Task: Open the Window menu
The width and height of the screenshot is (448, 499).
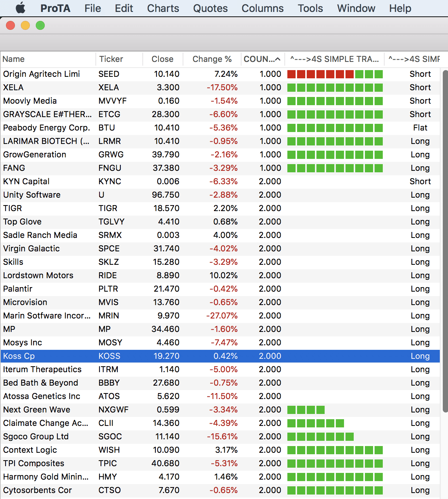Action: (356, 8)
